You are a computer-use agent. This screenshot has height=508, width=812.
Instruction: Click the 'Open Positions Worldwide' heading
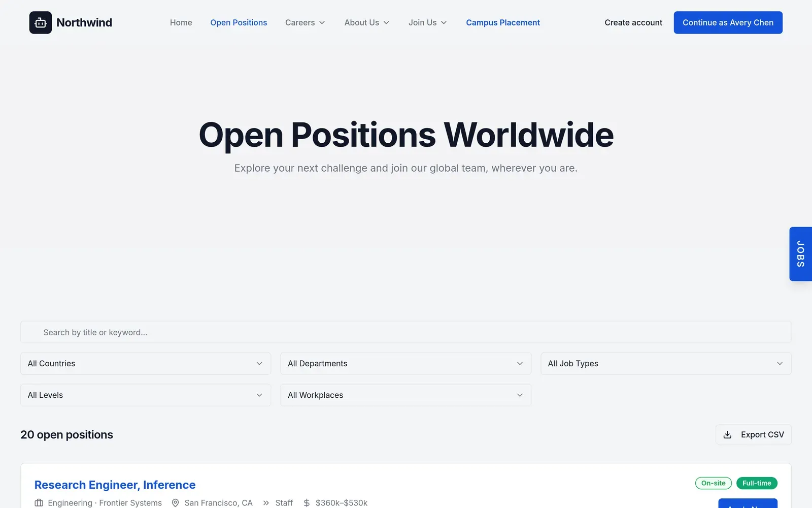coord(406,135)
